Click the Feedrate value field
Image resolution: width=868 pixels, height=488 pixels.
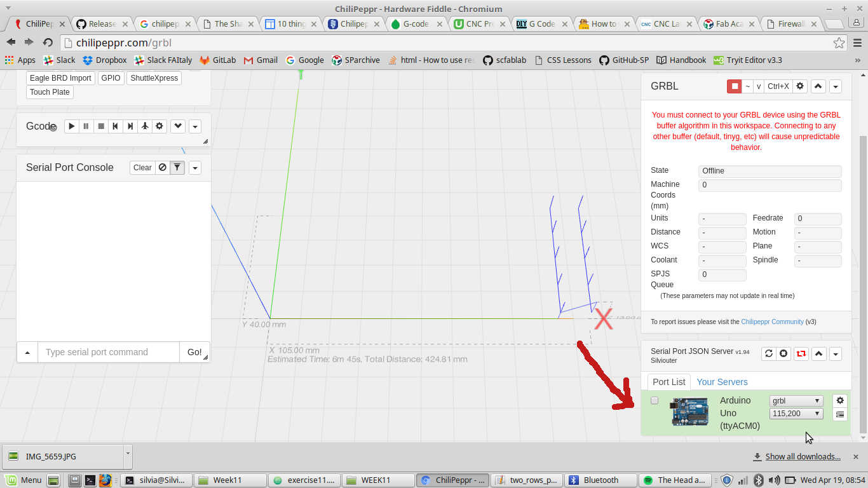(817, 219)
